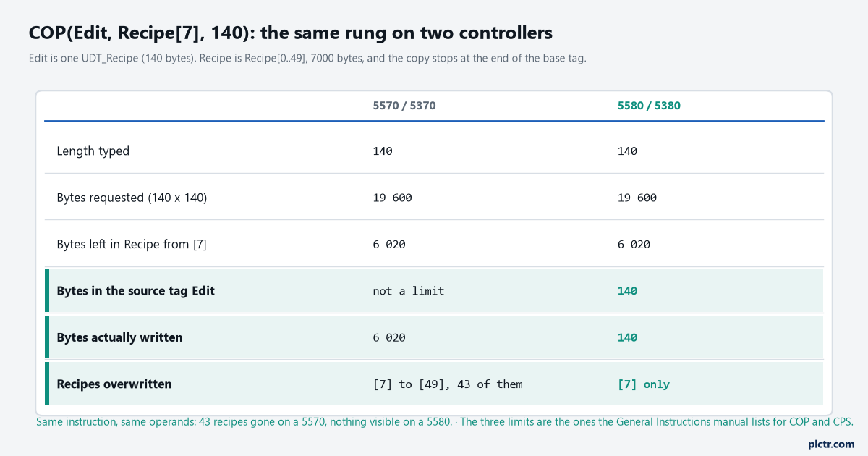Click the '5580 / 5380' column header
Screen dimensions: 868x456
tap(649, 106)
